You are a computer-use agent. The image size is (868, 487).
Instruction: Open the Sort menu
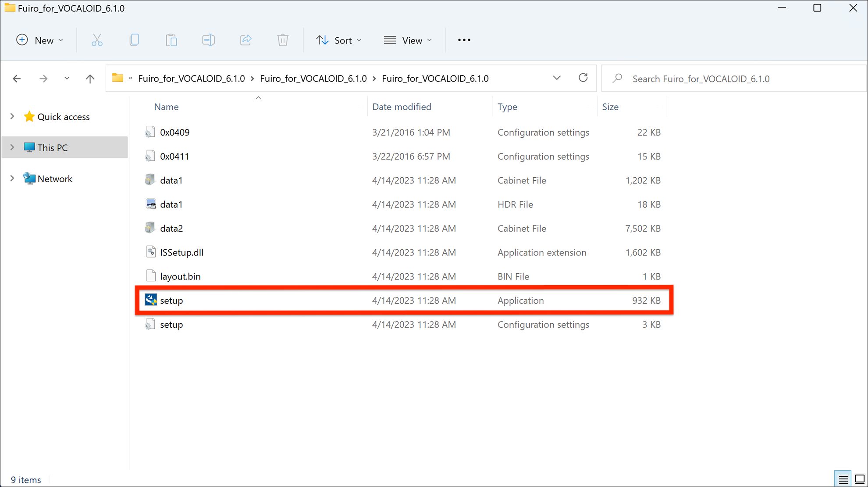pyautogui.click(x=339, y=40)
